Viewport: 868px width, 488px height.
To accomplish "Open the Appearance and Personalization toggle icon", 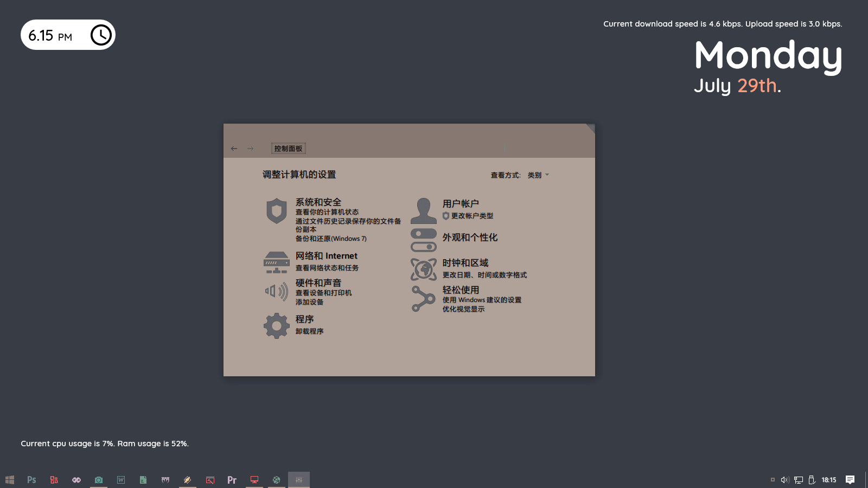I will [423, 240].
